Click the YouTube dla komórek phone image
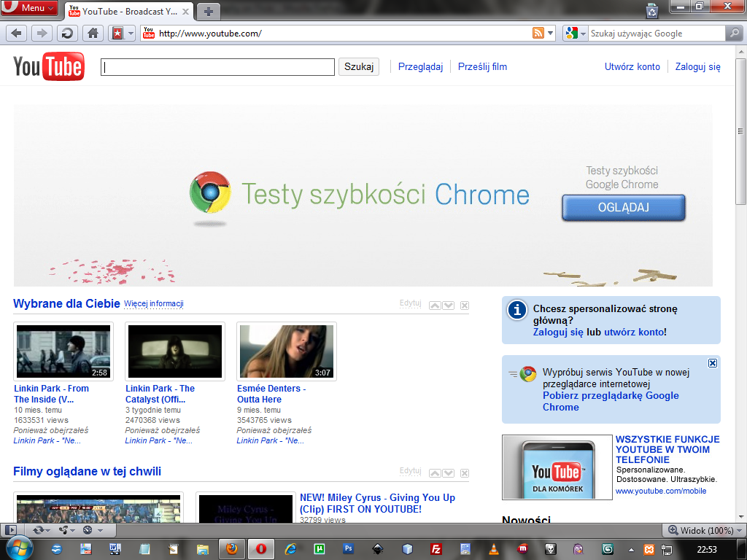The image size is (747, 560). (x=557, y=467)
